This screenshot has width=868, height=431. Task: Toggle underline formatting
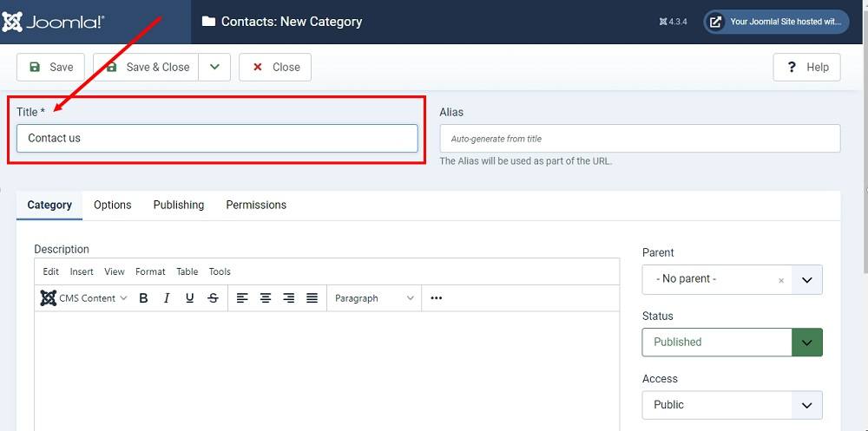(190, 298)
